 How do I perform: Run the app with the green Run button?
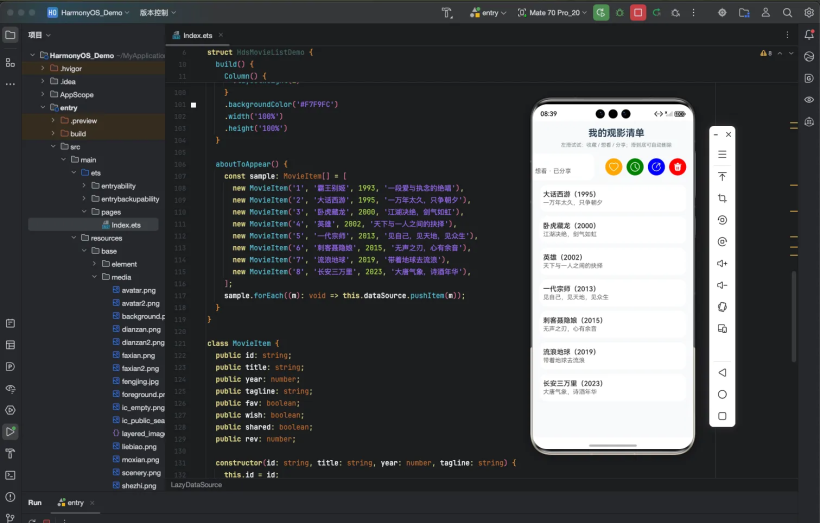[x=600, y=13]
